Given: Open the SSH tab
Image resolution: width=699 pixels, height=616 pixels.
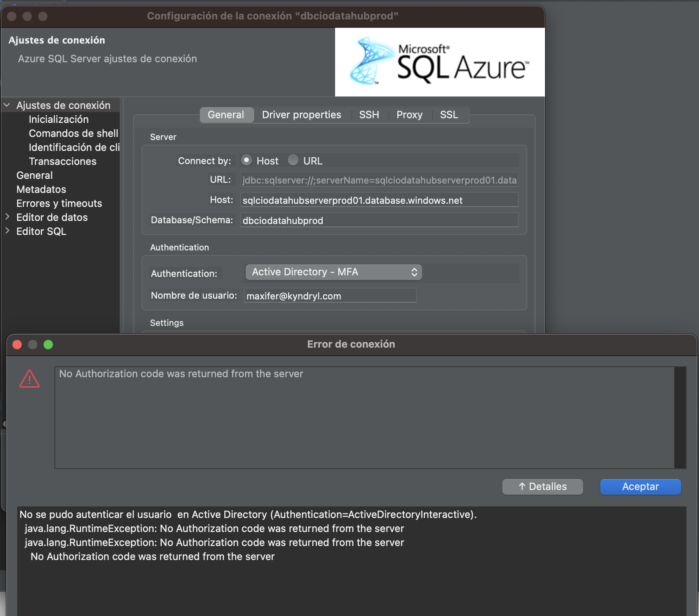Looking at the screenshot, I should pos(368,115).
